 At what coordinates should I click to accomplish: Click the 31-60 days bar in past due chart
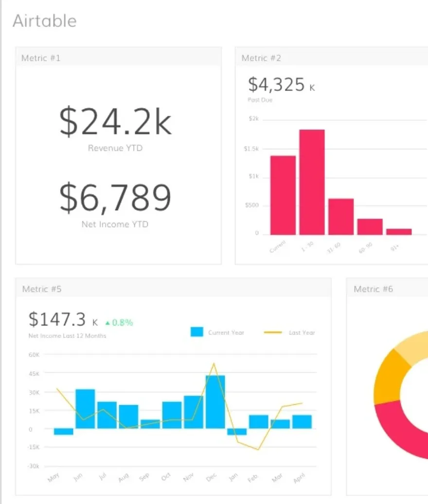point(341,216)
